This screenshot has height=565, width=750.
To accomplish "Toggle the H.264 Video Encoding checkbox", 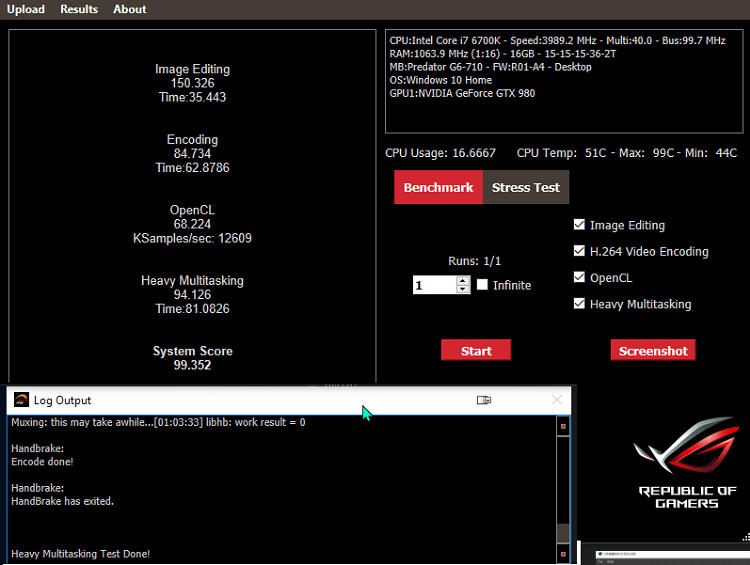I will click(579, 251).
